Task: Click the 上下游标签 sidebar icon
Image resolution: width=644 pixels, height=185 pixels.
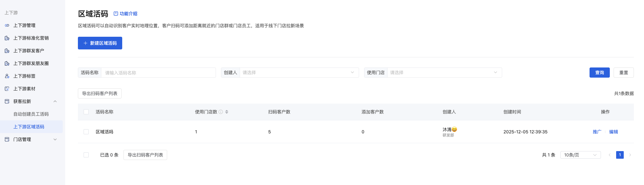Action: (7, 76)
